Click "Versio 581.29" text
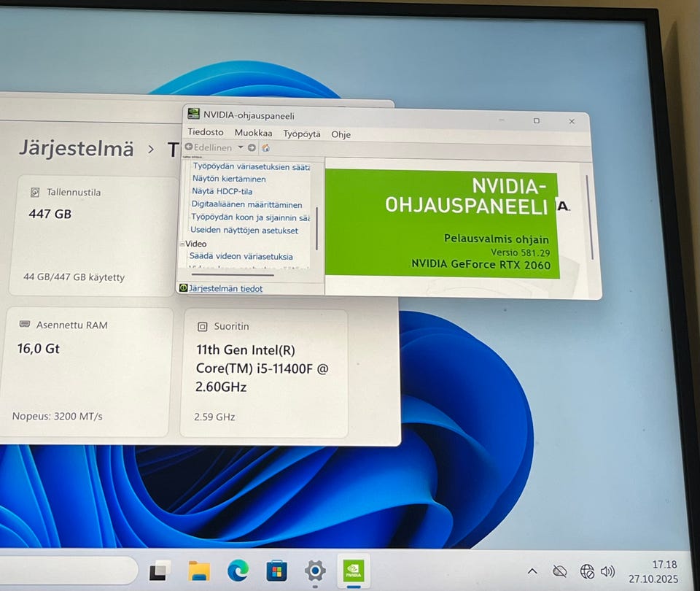The height and width of the screenshot is (591, 700). point(520,252)
